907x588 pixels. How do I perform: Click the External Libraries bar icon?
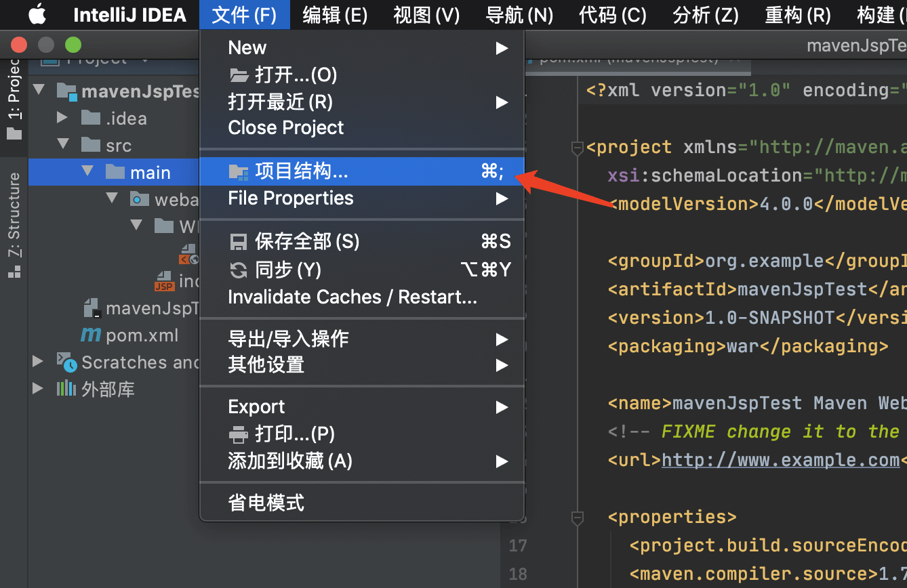click(66, 389)
